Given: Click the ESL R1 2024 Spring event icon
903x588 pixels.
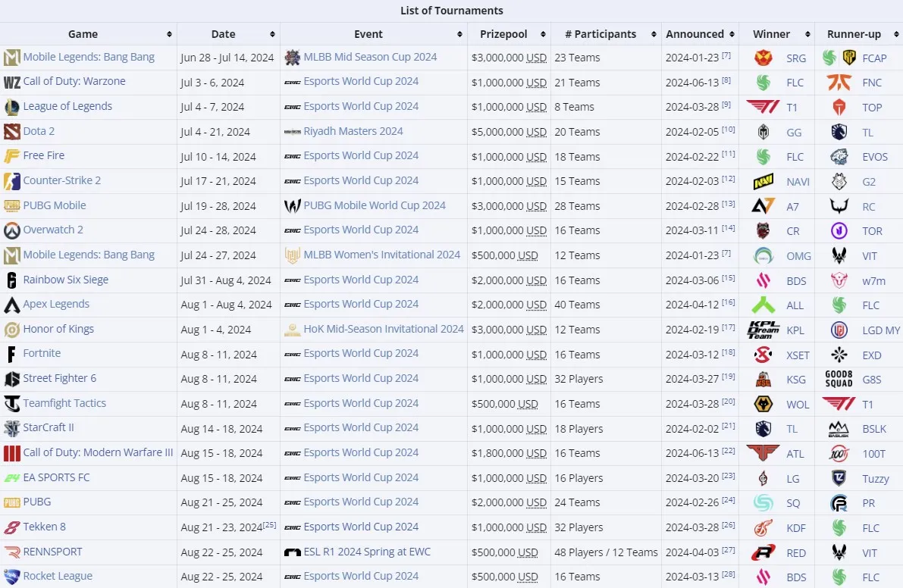Looking at the screenshot, I should coord(293,553).
